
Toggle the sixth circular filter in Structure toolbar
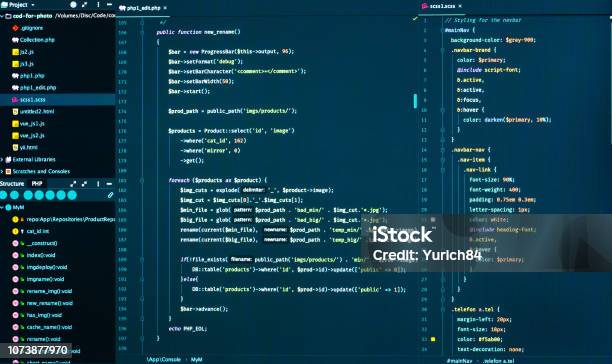click(x=61, y=195)
